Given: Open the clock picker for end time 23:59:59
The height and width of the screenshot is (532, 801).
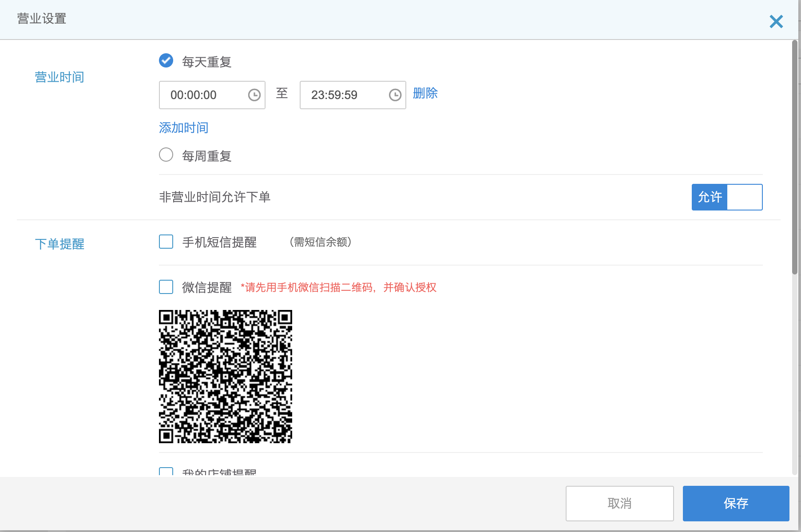Looking at the screenshot, I should [x=395, y=95].
